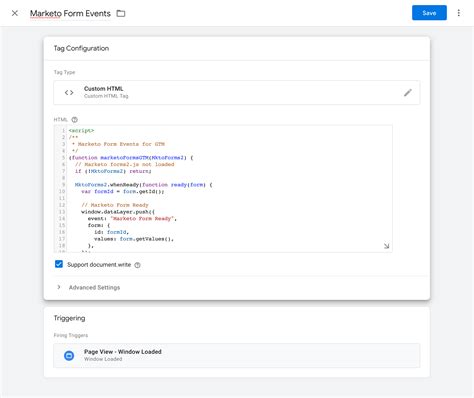The width and height of the screenshot is (474, 398).
Task: Click the '// Marketo Form Ready' comment line
Action: tap(115, 205)
